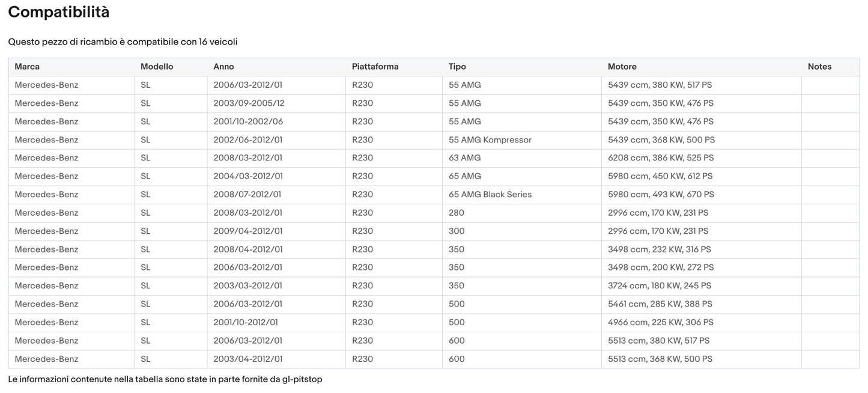Click the Marca column header
868x393 pixels.
(x=27, y=67)
